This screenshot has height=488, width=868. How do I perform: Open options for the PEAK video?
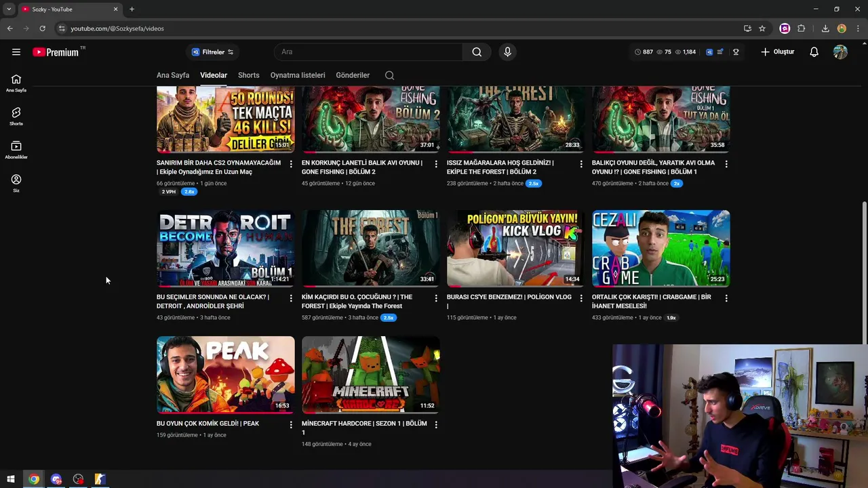click(x=291, y=424)
